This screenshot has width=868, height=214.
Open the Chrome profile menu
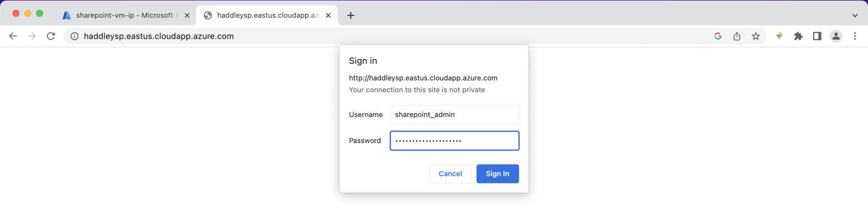click(836, 36)
